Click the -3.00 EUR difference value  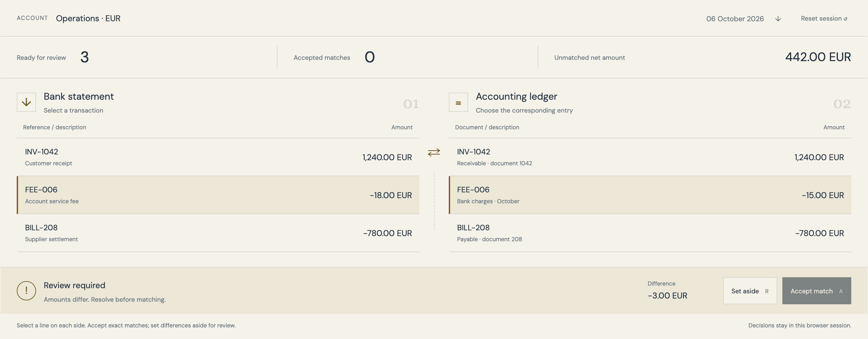[667, 296]
